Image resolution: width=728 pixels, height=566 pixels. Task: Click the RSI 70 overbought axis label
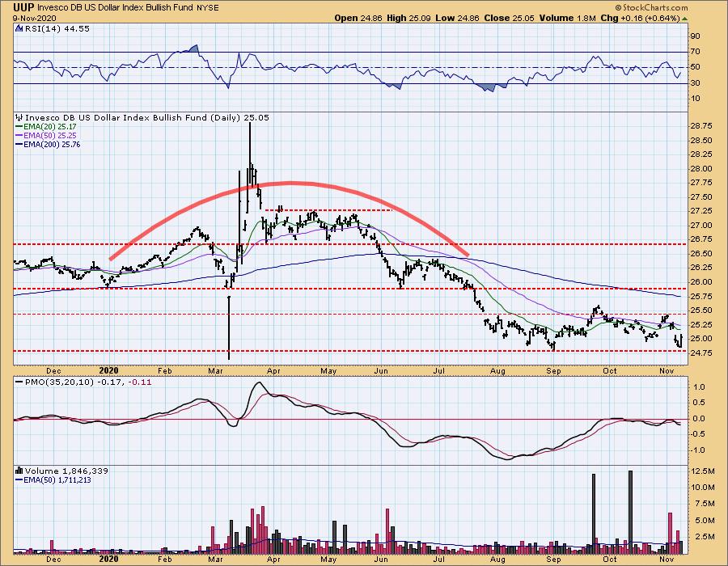pos(696,52)
